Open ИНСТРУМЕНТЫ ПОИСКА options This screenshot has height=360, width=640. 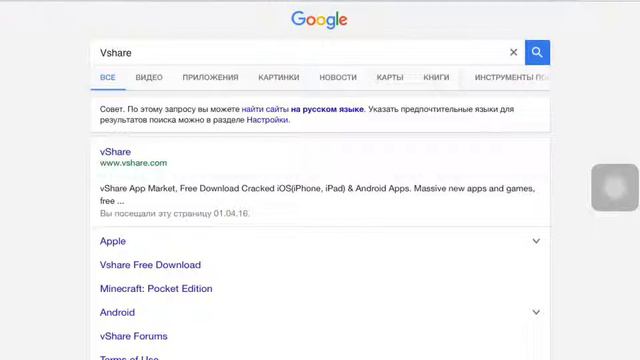[512, 77]
